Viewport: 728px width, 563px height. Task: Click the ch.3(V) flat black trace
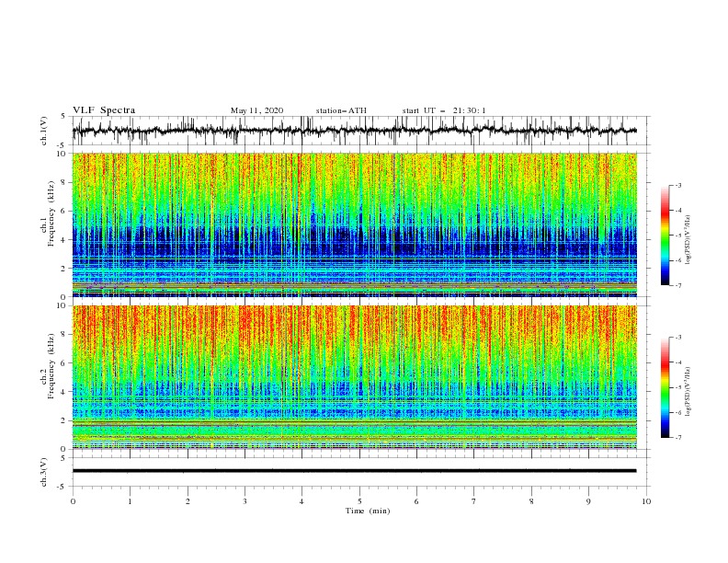tap(354, 471)
